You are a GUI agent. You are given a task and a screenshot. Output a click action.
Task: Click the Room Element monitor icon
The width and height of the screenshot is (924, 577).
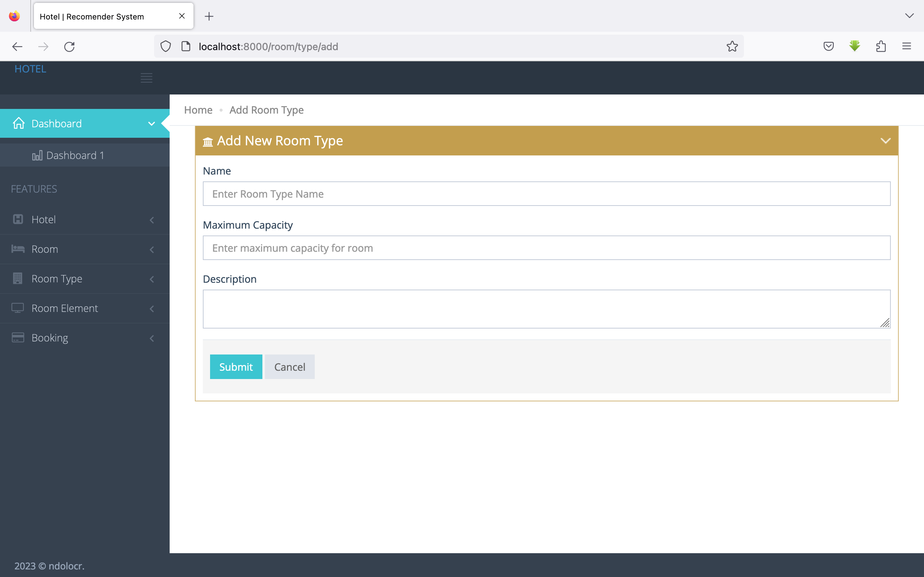click(x=18, y=308)
